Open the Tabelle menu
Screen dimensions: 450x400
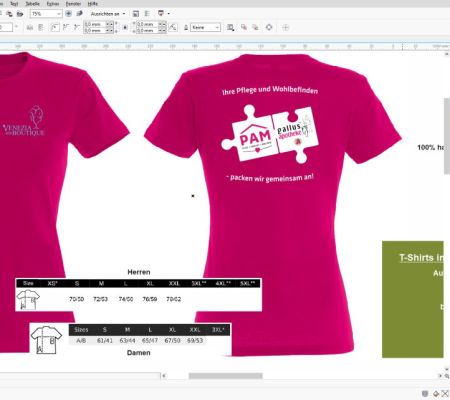(x=32, y=4)
